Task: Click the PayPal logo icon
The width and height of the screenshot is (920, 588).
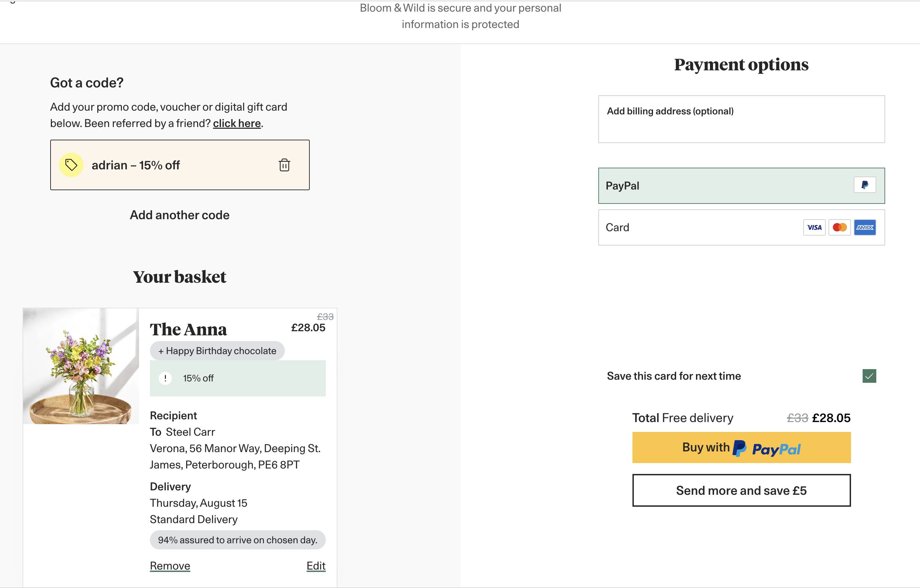Action: point(865,185)
